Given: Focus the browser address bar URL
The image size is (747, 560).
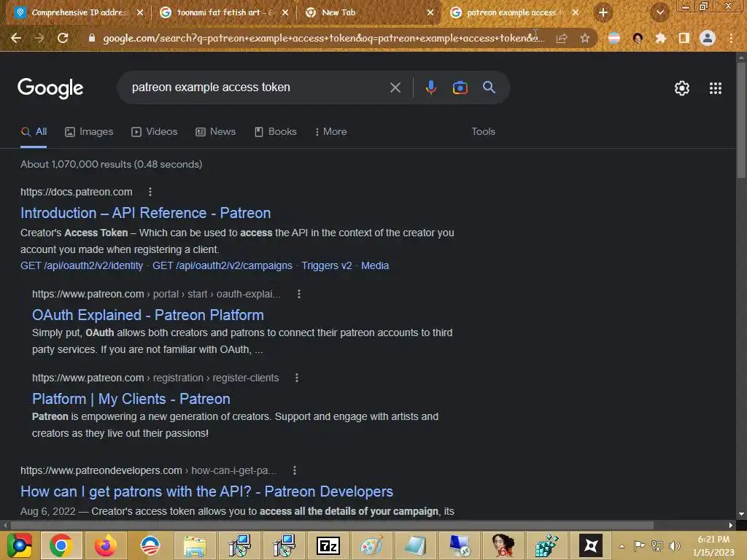Looking at the screenshot, I should tap(324, 38).
